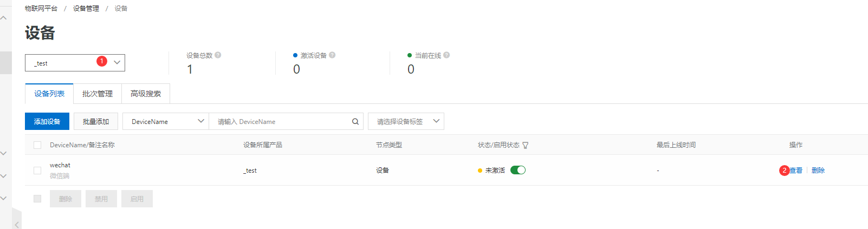Click the red badge numbered 1

101,61
